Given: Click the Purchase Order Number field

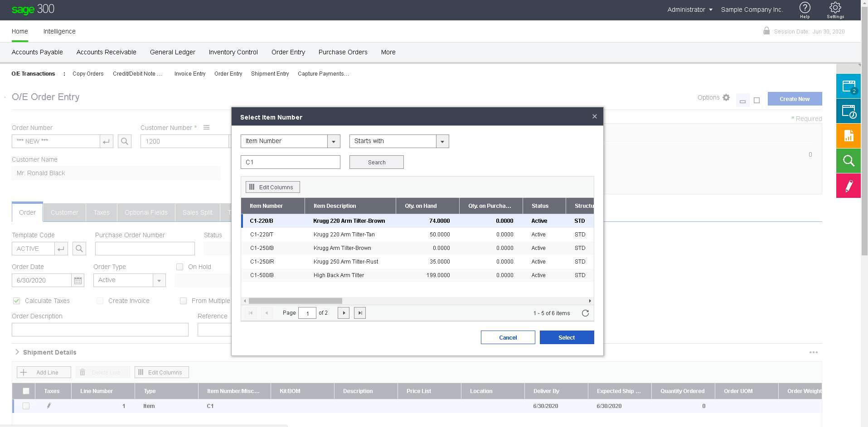Looking at the screenshot, I should (x=145, y=249).
